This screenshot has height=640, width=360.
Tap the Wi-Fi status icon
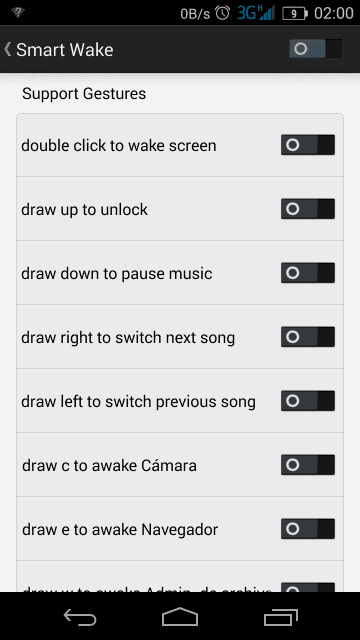pyautogui.click(x=18, y=13)
